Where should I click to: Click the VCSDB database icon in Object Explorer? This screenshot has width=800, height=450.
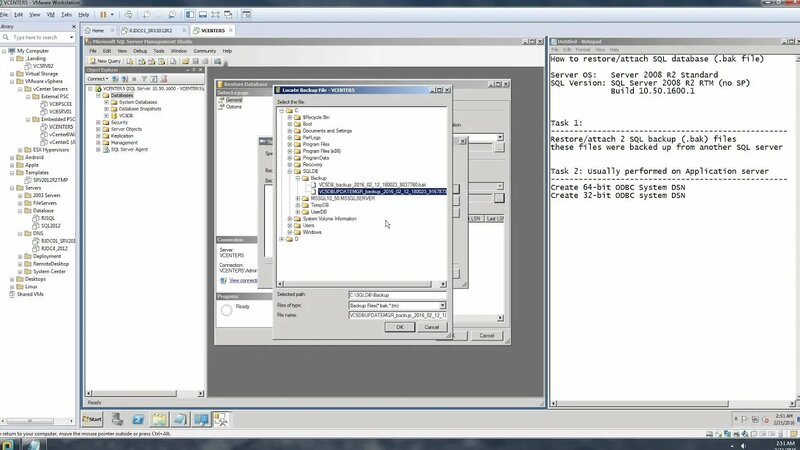[x=114, y=116]
